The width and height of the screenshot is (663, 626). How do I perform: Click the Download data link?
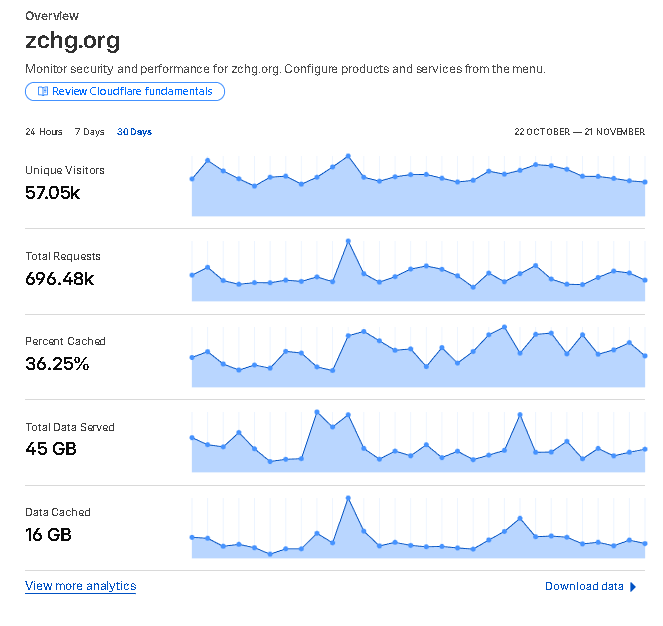coord(584,587)
